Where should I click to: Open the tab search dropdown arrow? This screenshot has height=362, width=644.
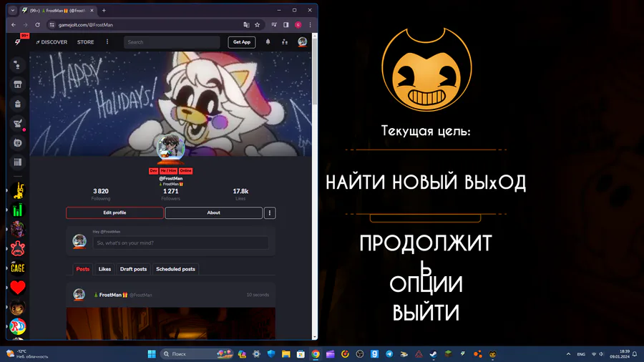click(x=13, y=10)
